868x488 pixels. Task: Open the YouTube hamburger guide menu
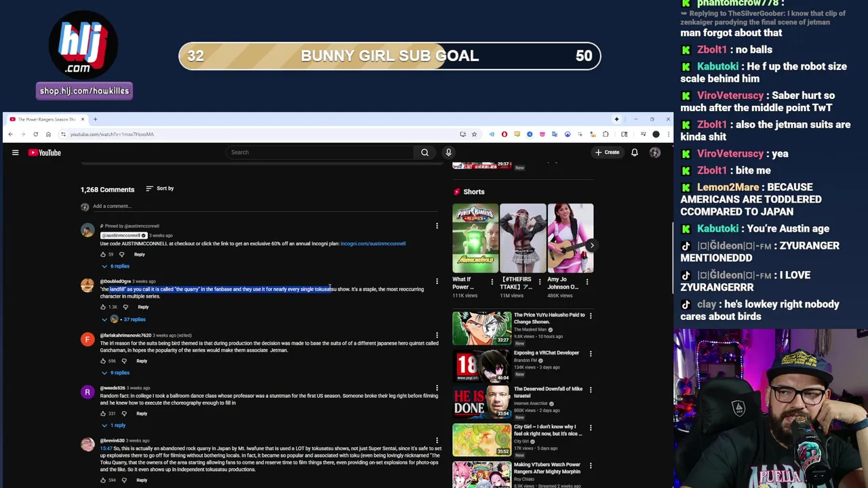(15, 152)
